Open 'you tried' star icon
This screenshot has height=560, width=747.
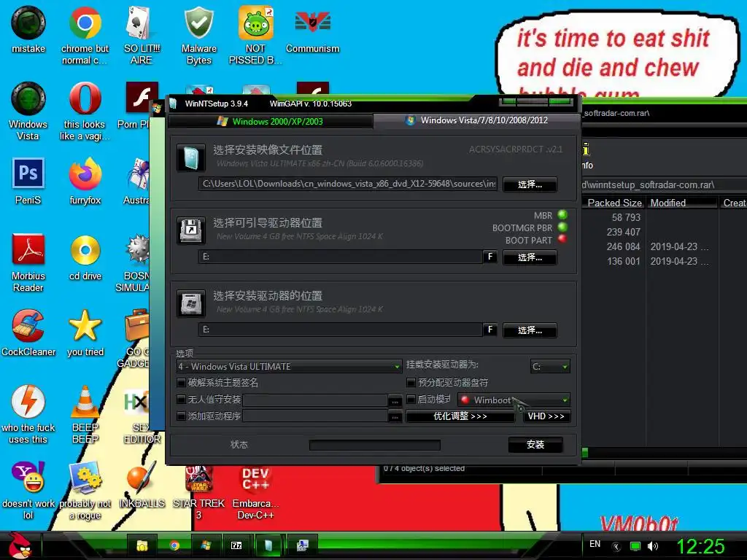coord(85,332)
